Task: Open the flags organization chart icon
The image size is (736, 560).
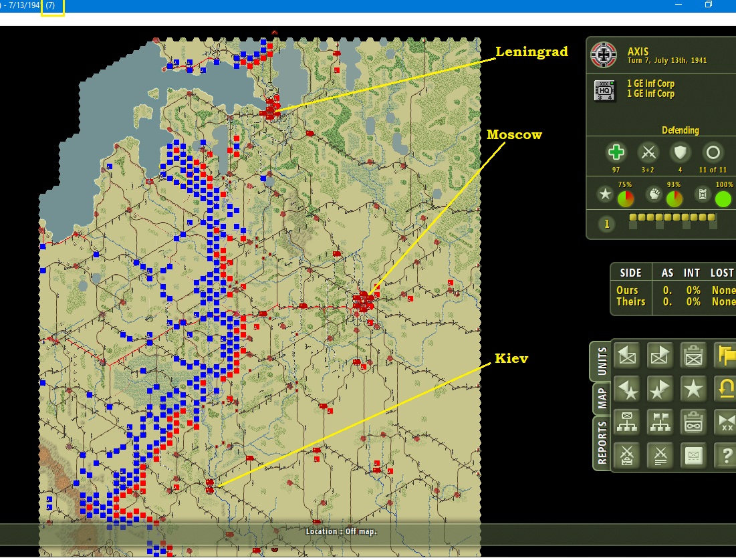Action: (660, 422)
